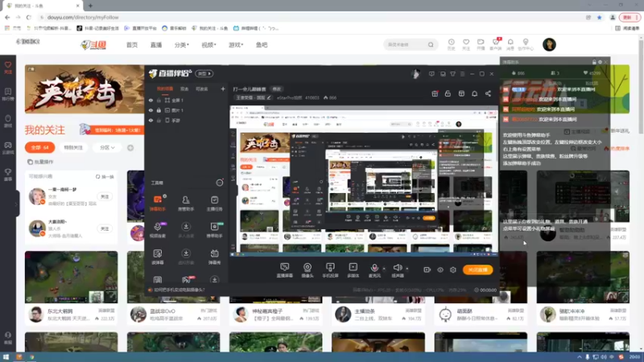Click the Douyu logo in page header
Image resolution: width=644 pixels, height=362 pixels.
[x=93, y=45]
